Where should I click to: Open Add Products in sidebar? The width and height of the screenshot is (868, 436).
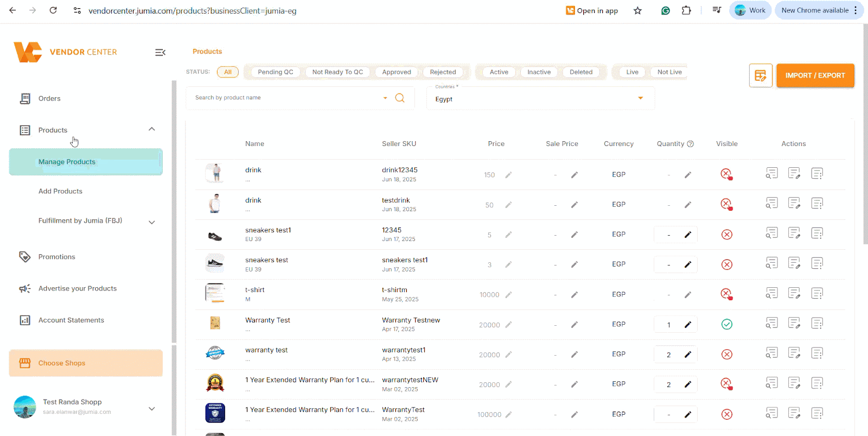(60, 191)
